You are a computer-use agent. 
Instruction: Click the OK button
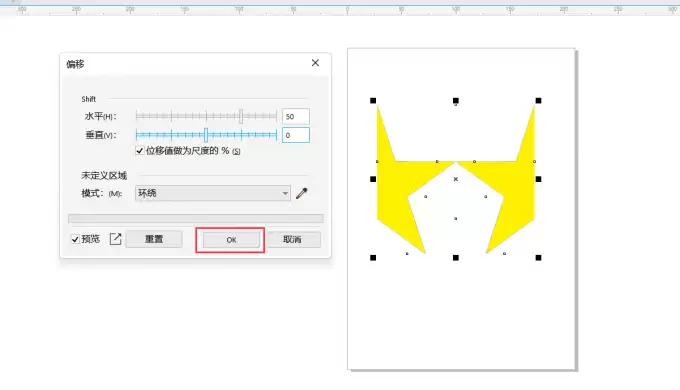pyautogui.click(x=231, y=239)
